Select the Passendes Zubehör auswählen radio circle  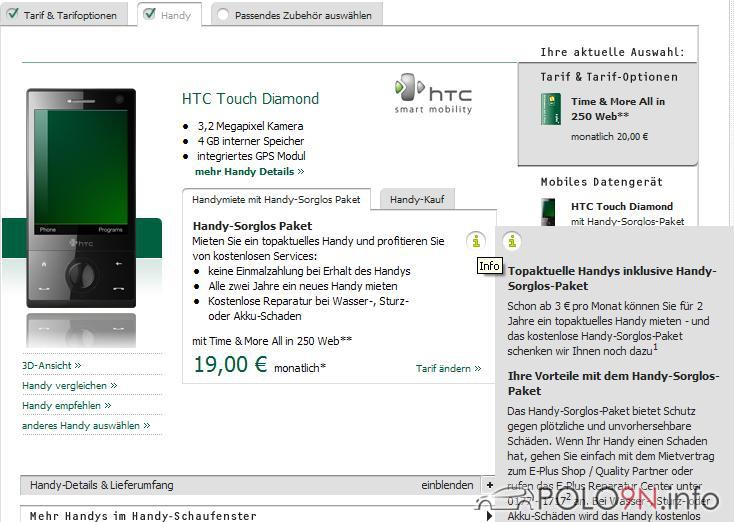(222, 15)
